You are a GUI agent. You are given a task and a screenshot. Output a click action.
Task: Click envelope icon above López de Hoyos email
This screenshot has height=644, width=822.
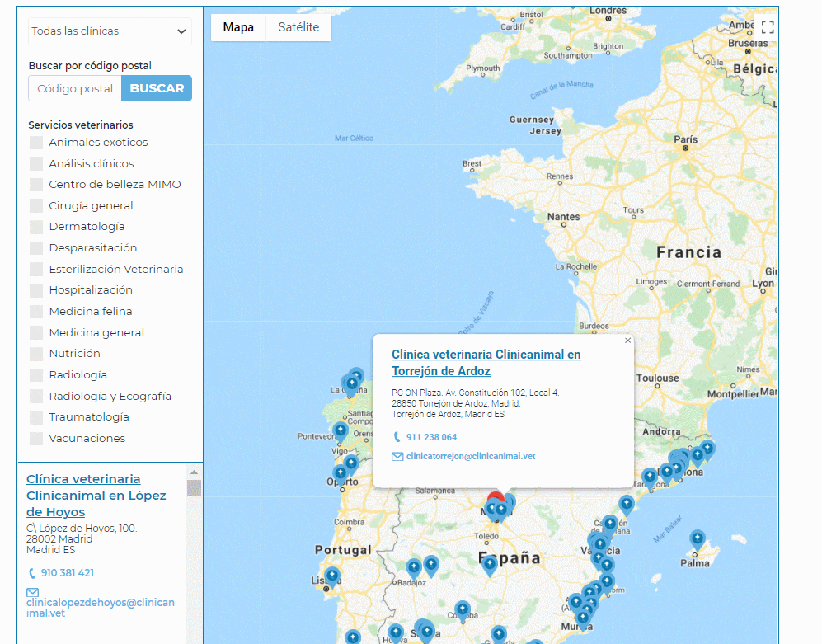click(x=32, y=593)
